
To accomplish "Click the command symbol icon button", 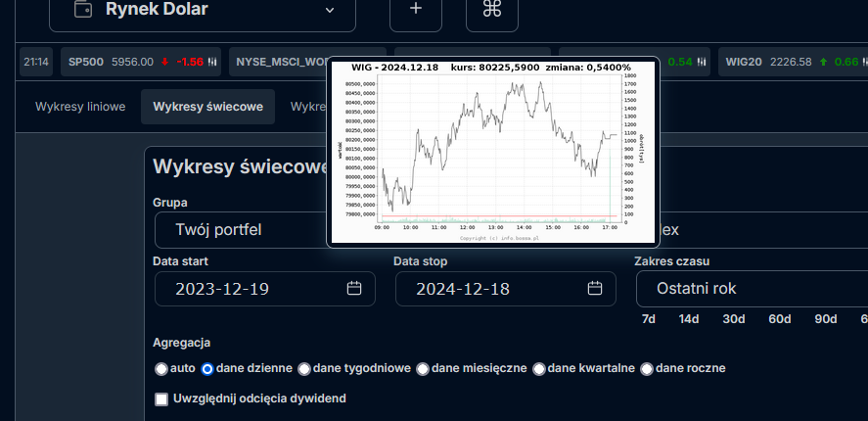I will (492, 10).
